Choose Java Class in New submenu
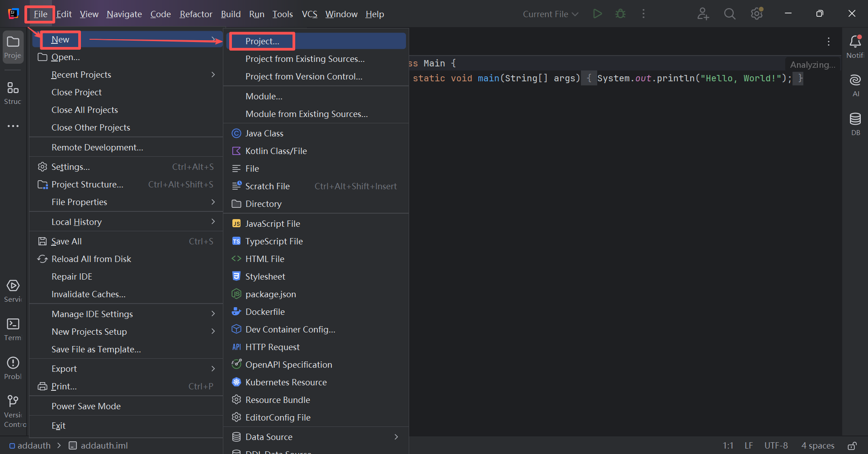868x454 pixels. tap(264, 133)
